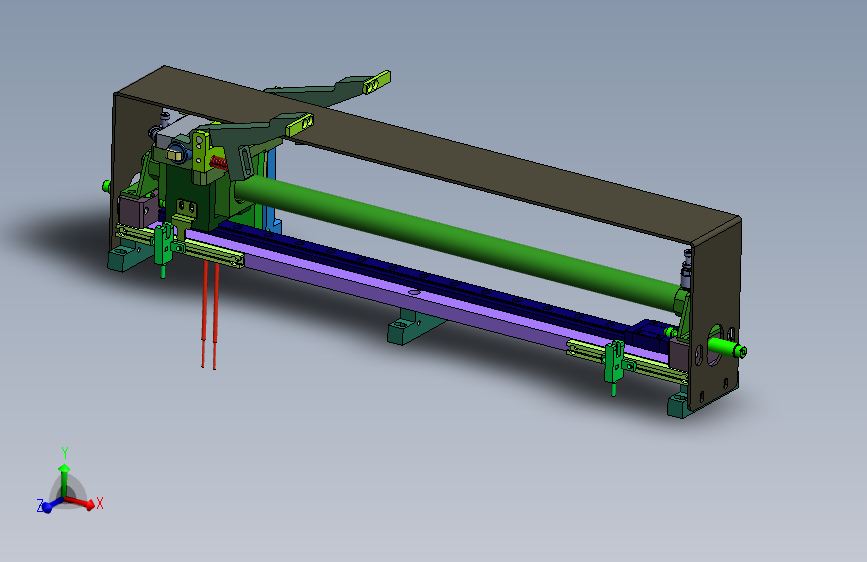The height and width of the screenshot is (562, 867).
Task: Click the blue Z axis of the triad
Action: point(53,504)
